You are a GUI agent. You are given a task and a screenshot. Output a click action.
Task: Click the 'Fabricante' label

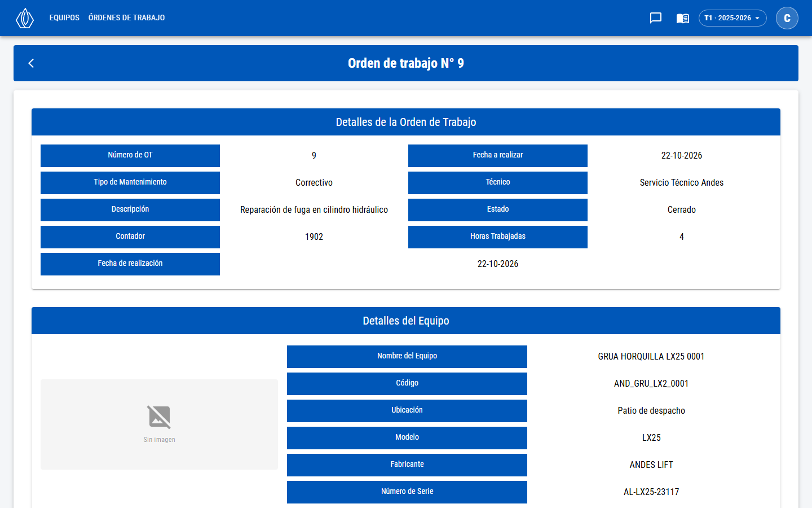[407, 465]
